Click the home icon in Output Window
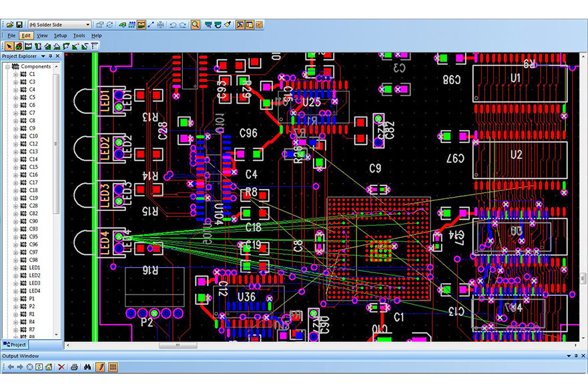Image resolution: width=588 pixels, height=392 pixels. (49, 367)
